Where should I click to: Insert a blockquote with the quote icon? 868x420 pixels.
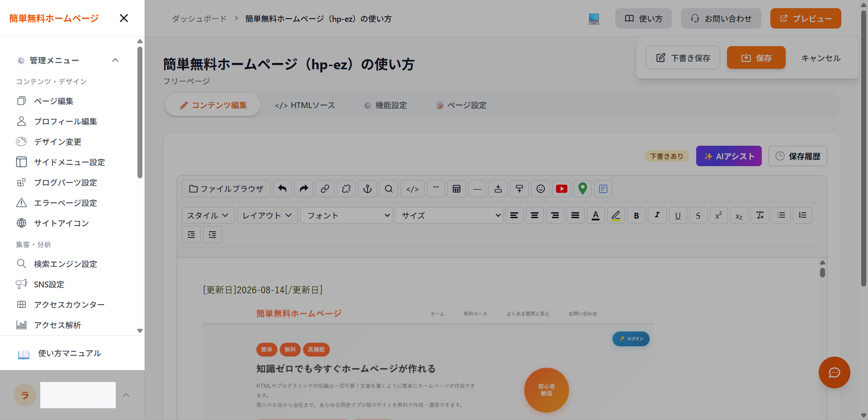pos(436,189)
